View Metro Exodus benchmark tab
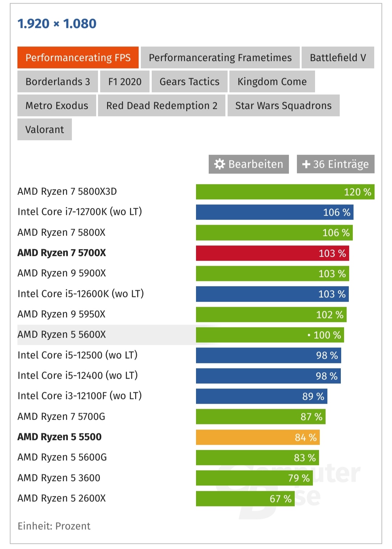The height and width of the screenshot is (549, 392). [x=57, y=105]
